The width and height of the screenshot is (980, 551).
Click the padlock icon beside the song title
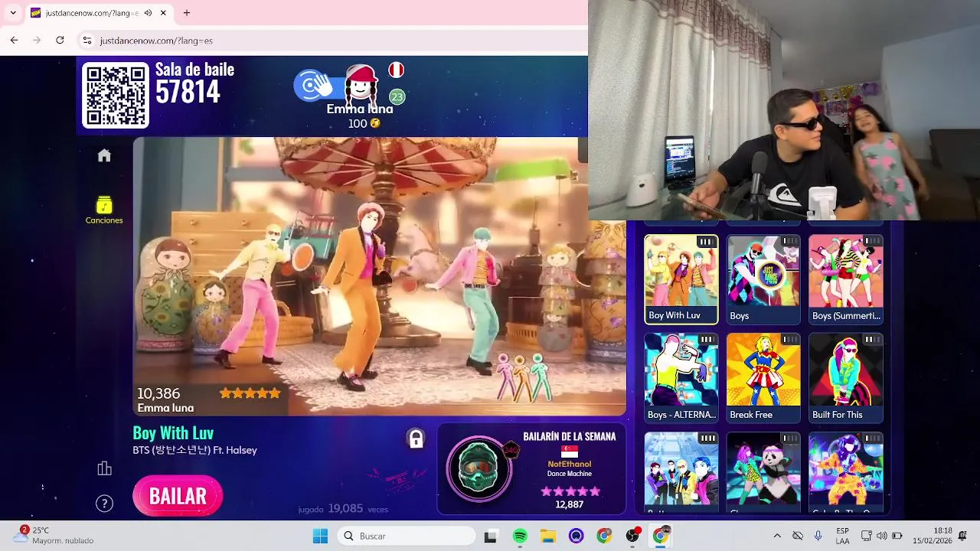(416, 439)
